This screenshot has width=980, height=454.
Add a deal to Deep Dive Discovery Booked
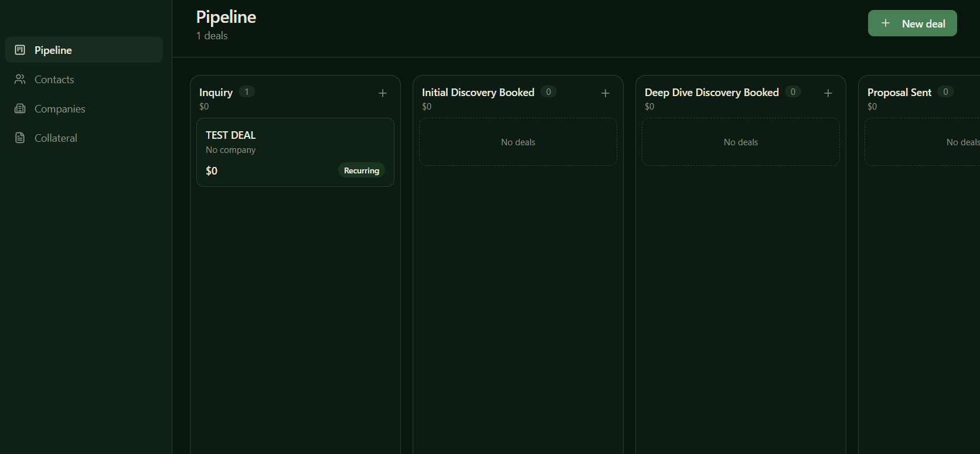tap(828, 93)
